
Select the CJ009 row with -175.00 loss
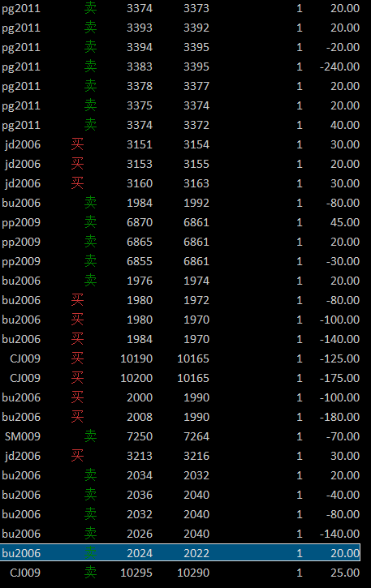point(180,378)
